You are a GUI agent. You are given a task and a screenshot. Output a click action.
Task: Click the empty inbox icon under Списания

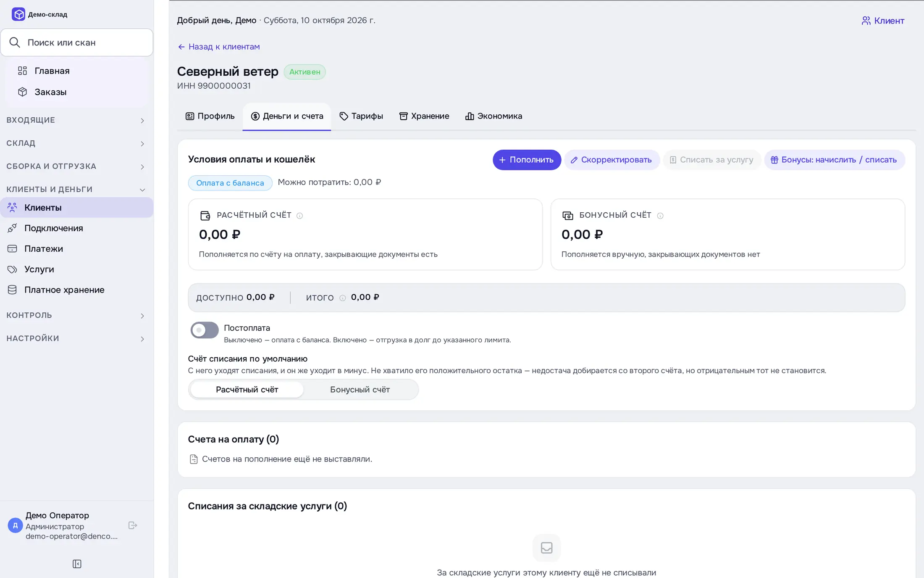(x=546, y=548)
